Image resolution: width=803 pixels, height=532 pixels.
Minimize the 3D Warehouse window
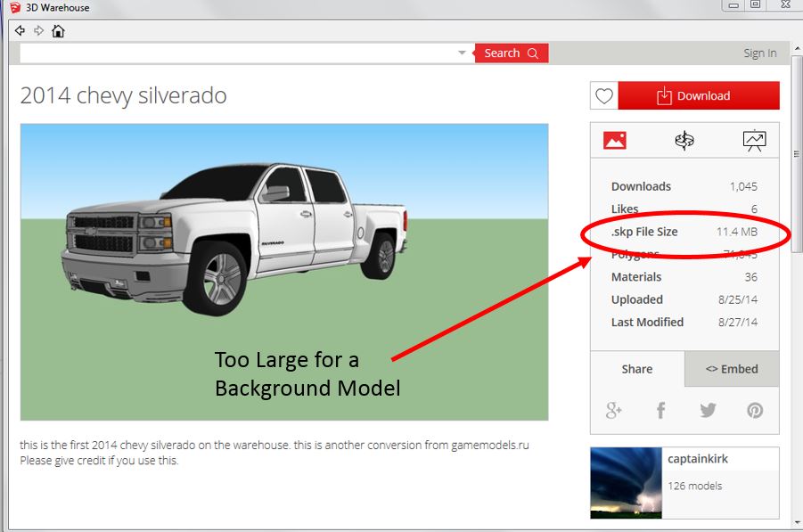[x=733, y=5]
